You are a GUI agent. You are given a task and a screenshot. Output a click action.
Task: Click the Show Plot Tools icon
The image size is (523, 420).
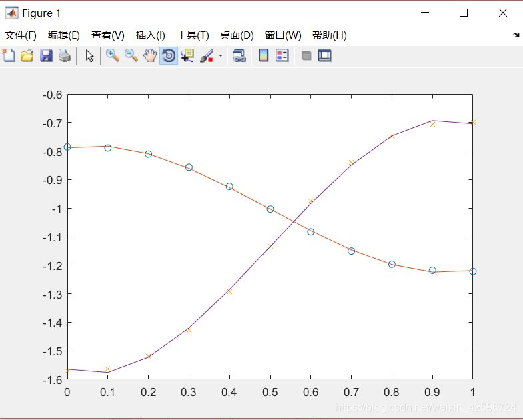(324, 55)
